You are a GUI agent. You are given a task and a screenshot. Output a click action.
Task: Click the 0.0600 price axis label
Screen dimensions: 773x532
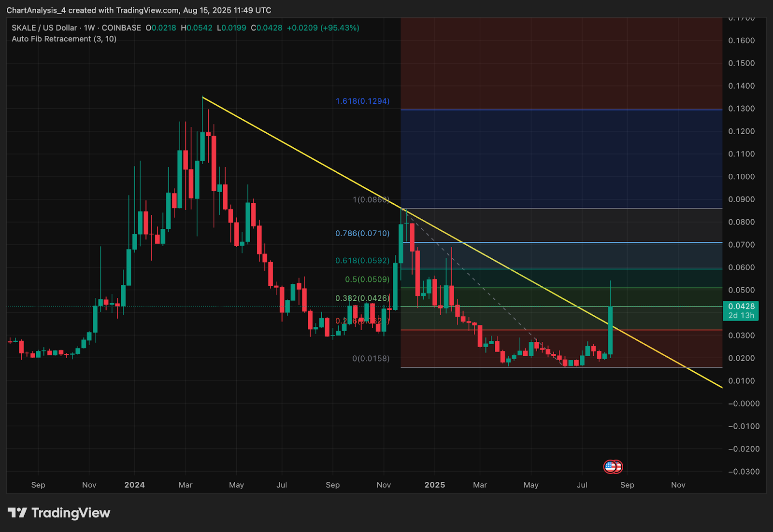tap(742, 267)
